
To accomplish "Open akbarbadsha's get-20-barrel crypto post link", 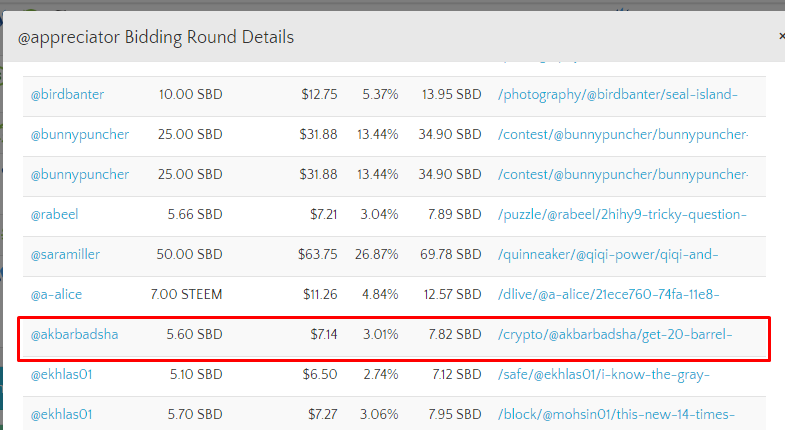I will point(615,334).
